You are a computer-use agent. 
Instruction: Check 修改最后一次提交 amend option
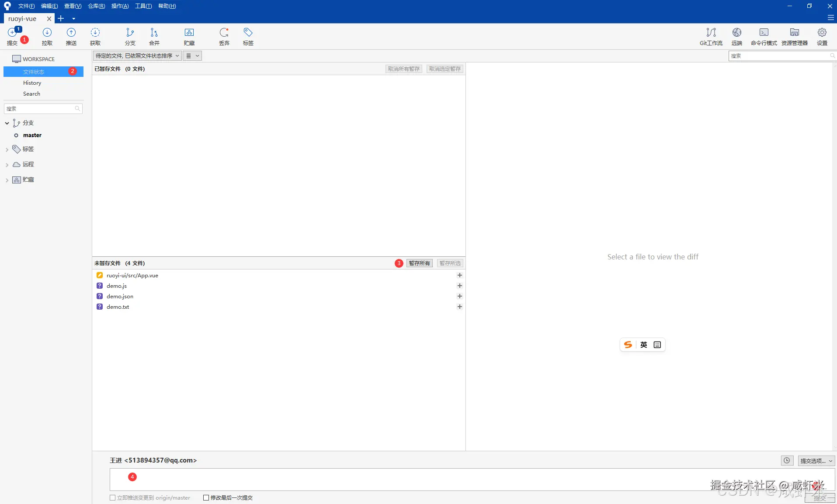tap(206, 497)
